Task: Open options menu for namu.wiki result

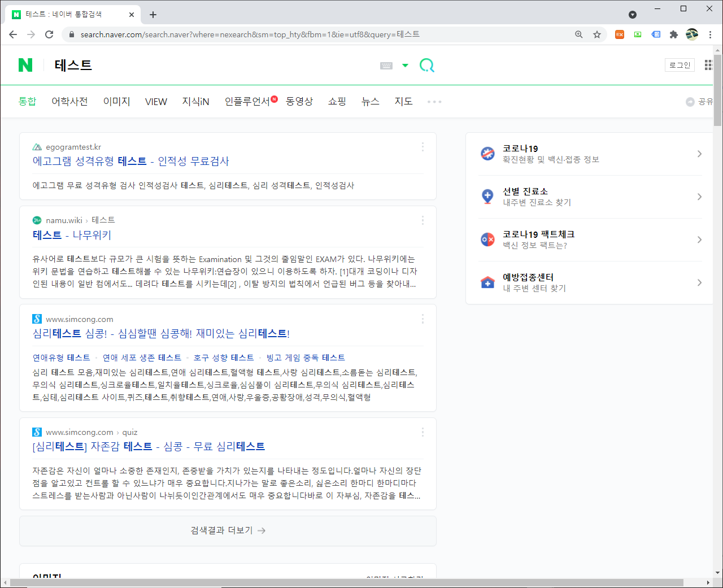Action: point(423,220)
